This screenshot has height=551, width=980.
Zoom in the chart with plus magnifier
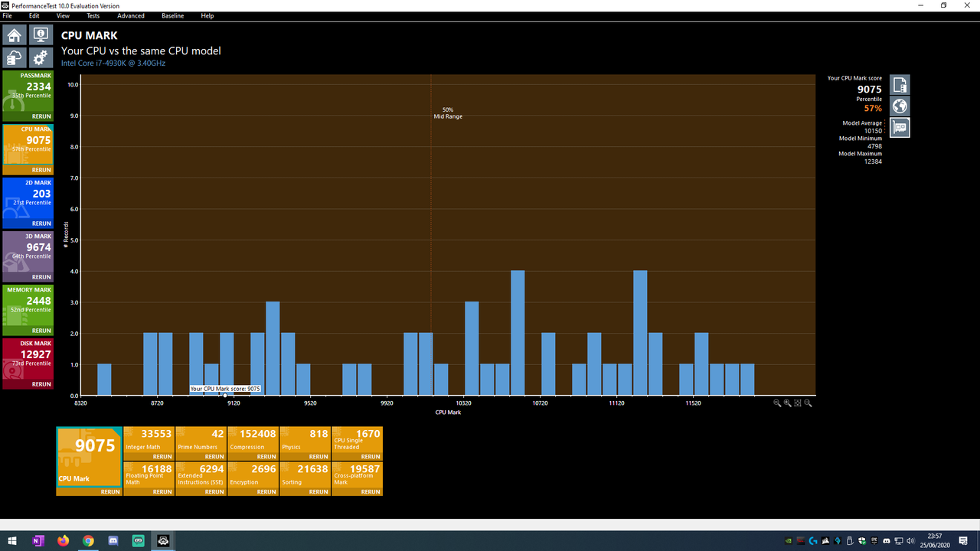pos(787,403)
